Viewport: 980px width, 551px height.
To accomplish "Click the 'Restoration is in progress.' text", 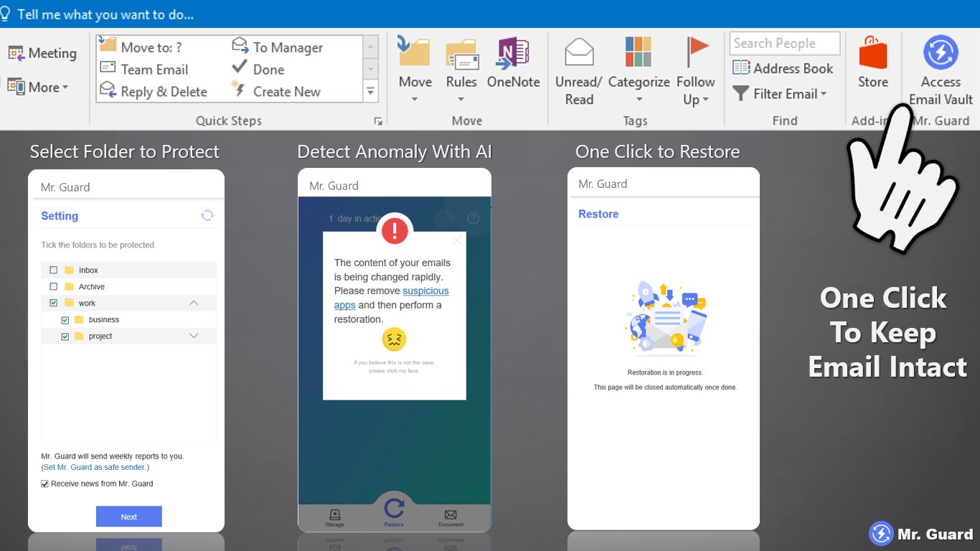I will (665, 372).
